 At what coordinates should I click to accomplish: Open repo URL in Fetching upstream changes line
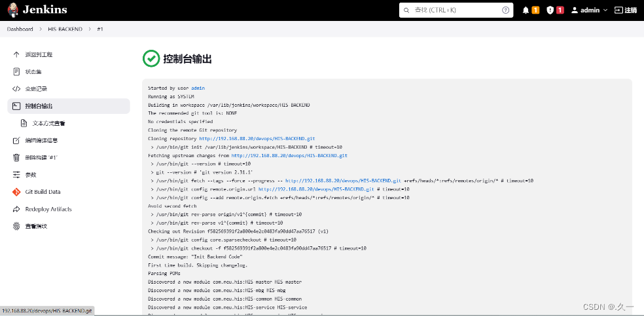tap(289, 155)
